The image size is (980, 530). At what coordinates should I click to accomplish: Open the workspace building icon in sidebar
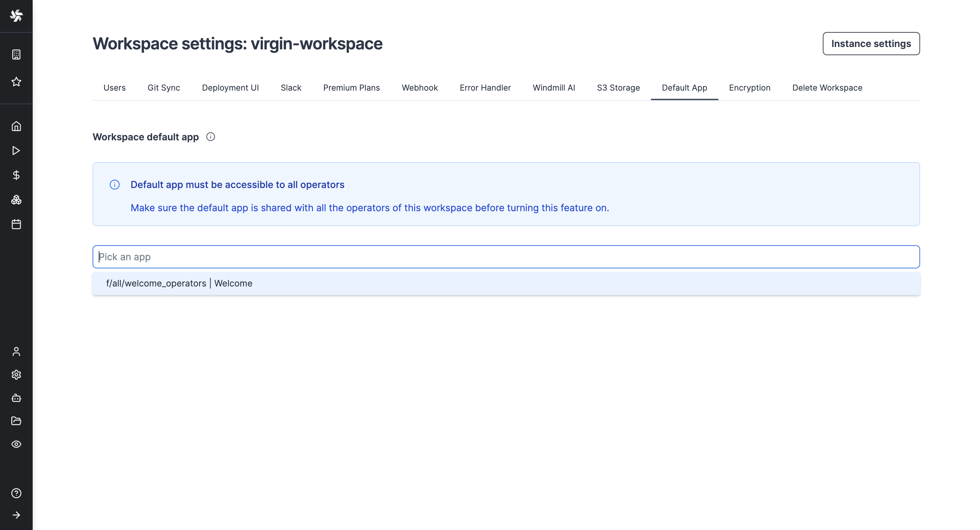click(x=16, y=54)
